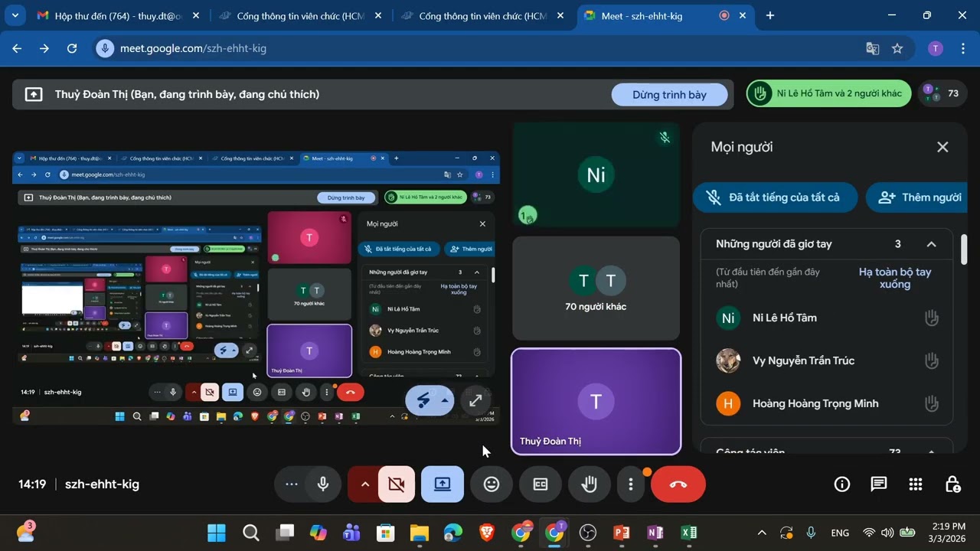
Task: Click the ENG language indicator
Action: [840, 533]
